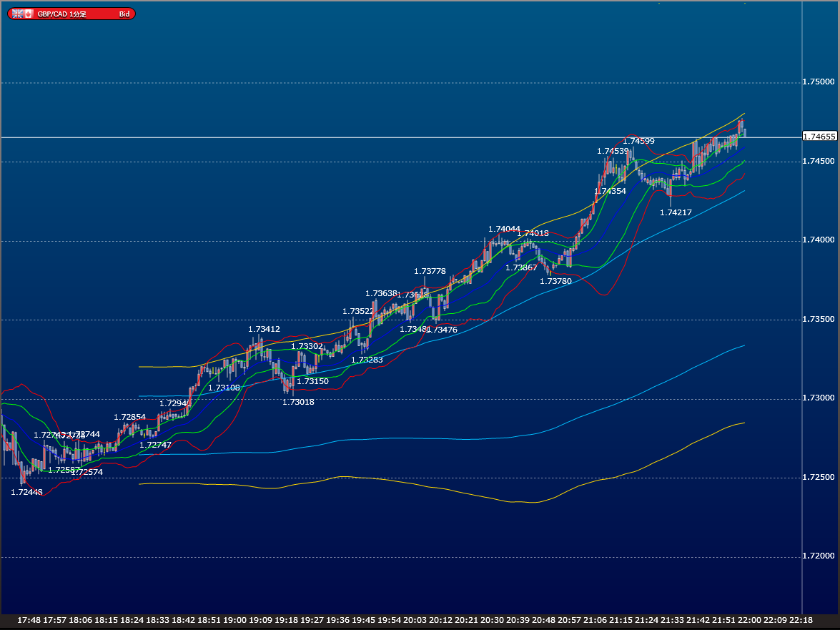
Task: Click the 1.74354 price annotation
Action: pos(611,191)
